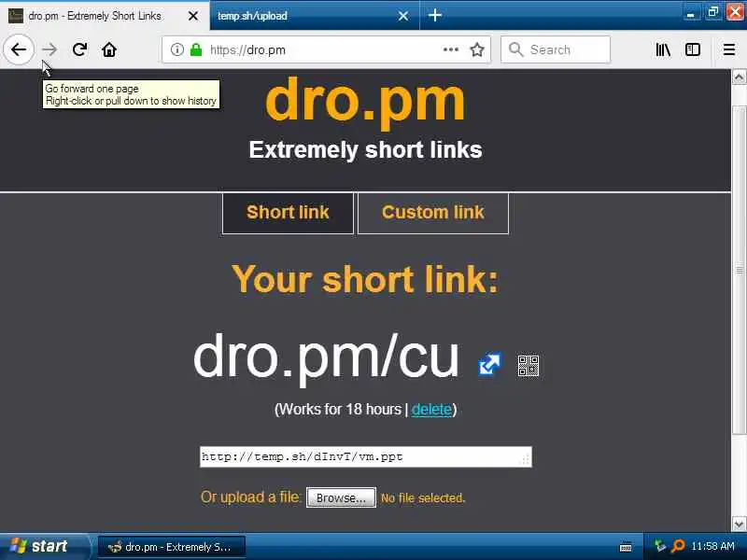Click the 'No file selected.' text
The image size is (747, 560).
423,498
